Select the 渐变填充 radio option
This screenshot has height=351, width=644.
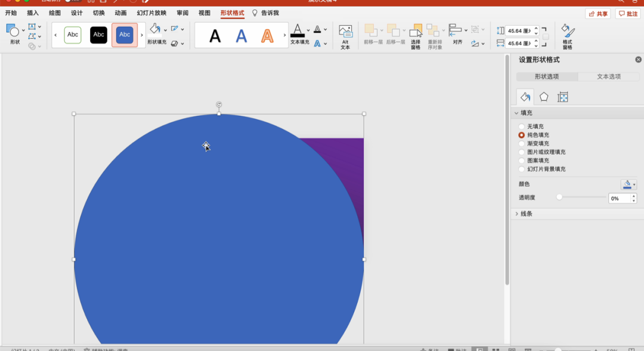coord(522,143)
